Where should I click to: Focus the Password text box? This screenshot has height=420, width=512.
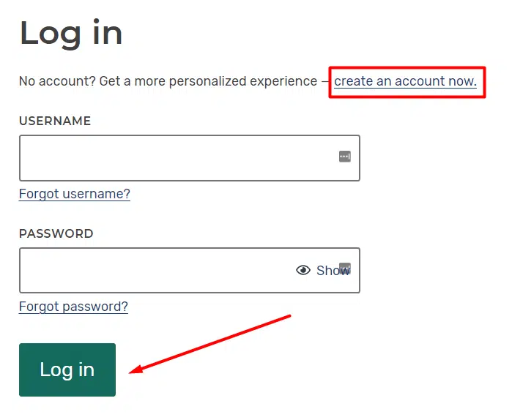tap(154, 271)
